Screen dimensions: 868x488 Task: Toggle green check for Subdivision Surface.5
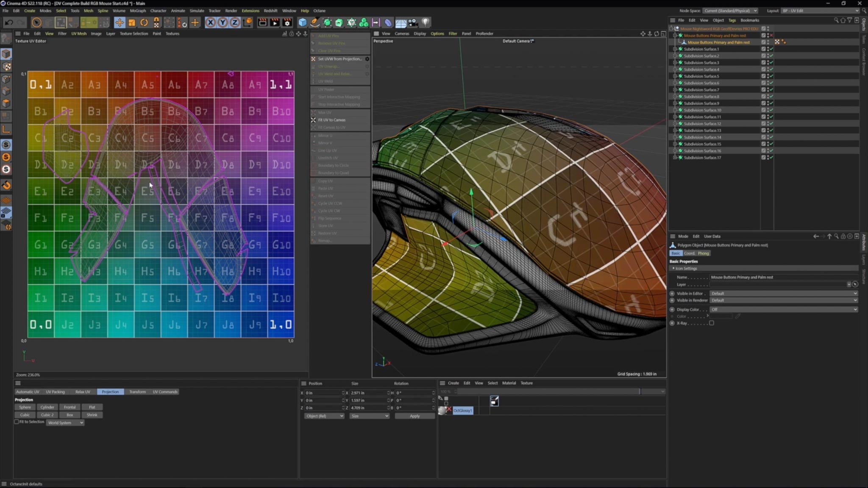click(771, 76)
